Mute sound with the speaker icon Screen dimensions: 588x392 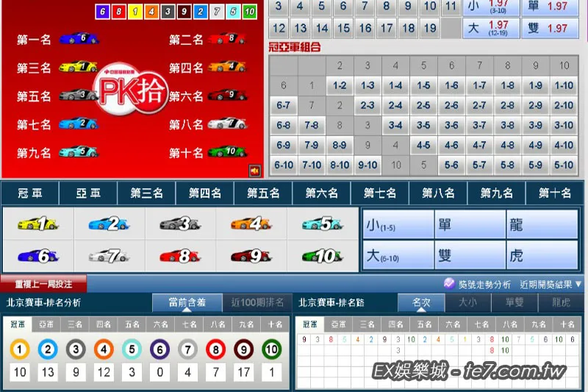tap(254, 171)
